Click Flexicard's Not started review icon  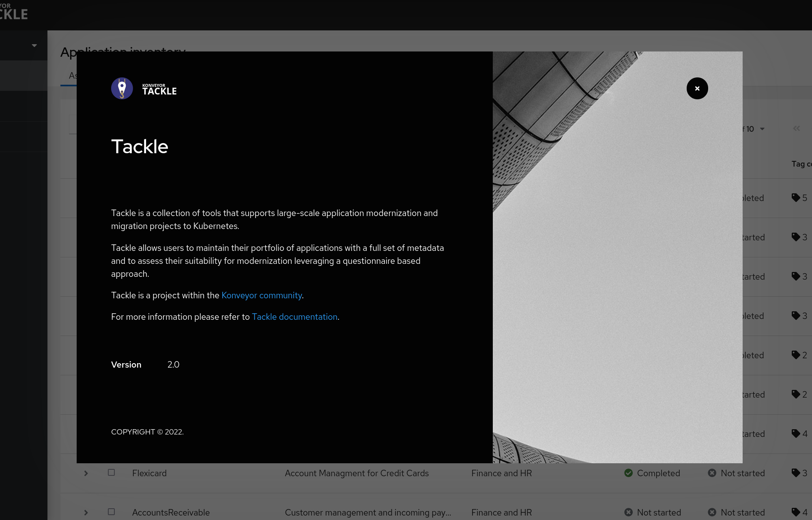click(712, 473)
